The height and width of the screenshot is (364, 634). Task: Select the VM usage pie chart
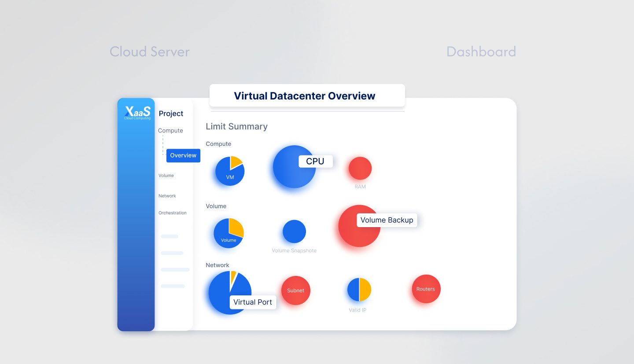(x=229, y=170)
